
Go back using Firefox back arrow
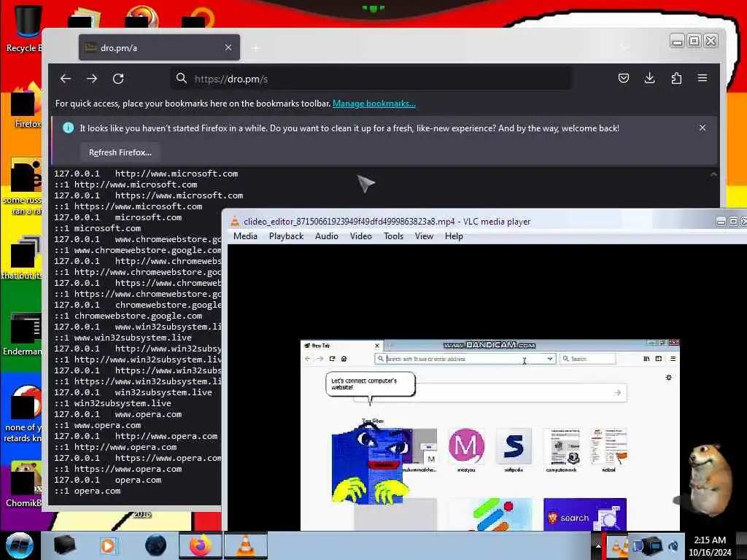coord(66,79)
